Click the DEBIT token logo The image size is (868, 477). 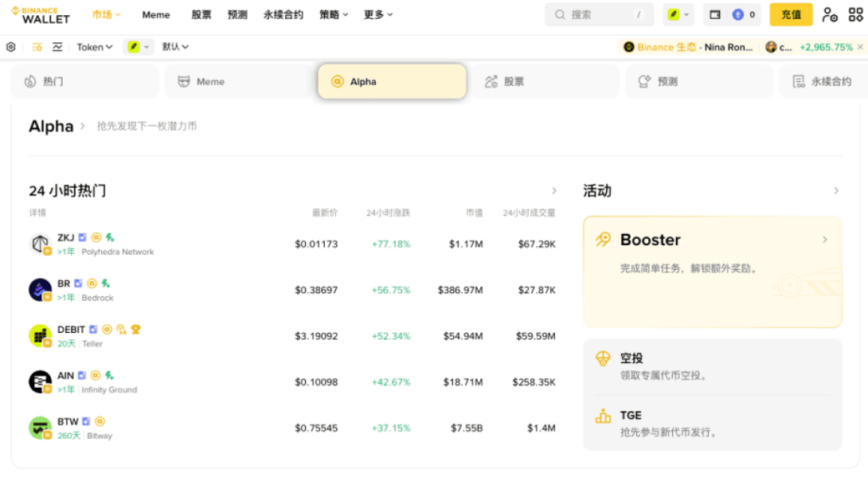[40, 336]
